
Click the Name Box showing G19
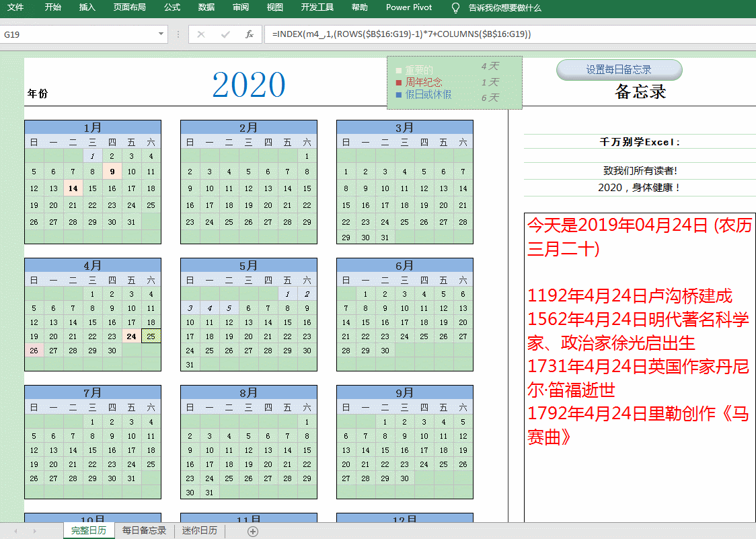point(78,34)
